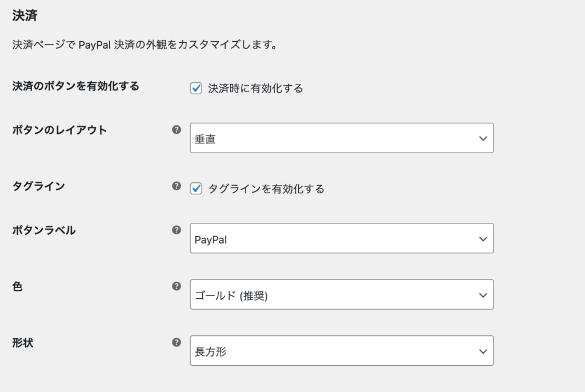Click the タグラインを有効化する label text
Viewport: 585px width, 392px height.
266,189
